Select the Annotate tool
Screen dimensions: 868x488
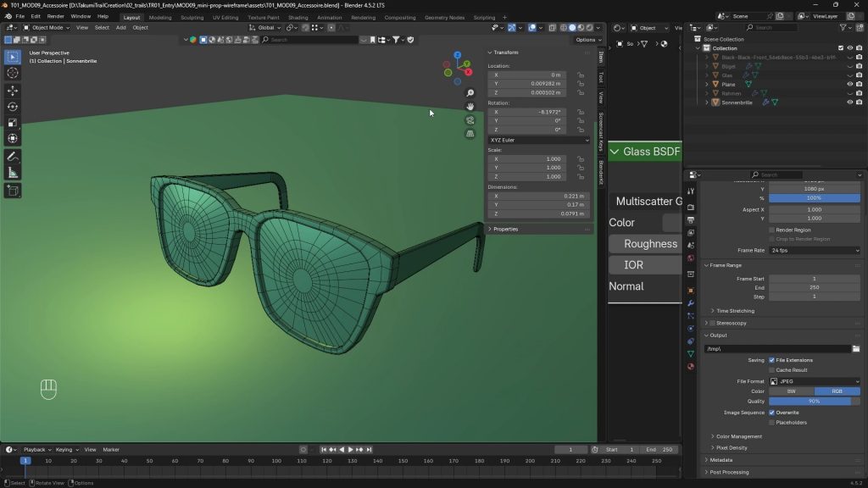[x=12, y=156]
